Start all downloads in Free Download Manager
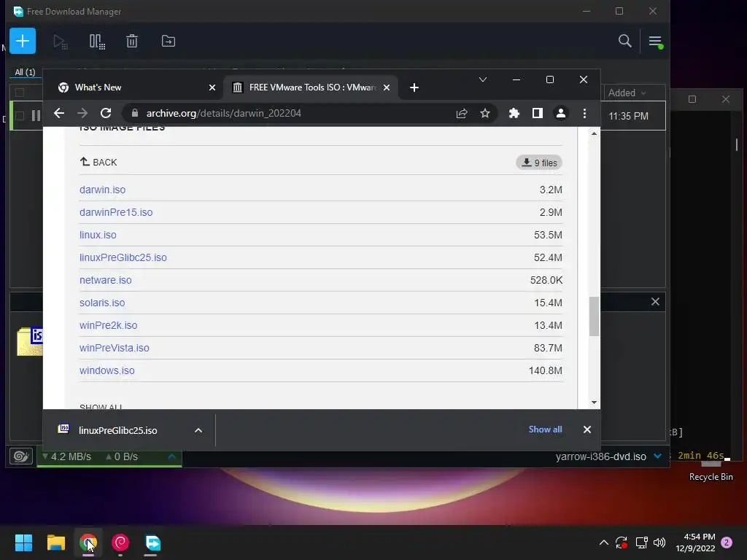 pyautogui.click(x=60, y=42)
